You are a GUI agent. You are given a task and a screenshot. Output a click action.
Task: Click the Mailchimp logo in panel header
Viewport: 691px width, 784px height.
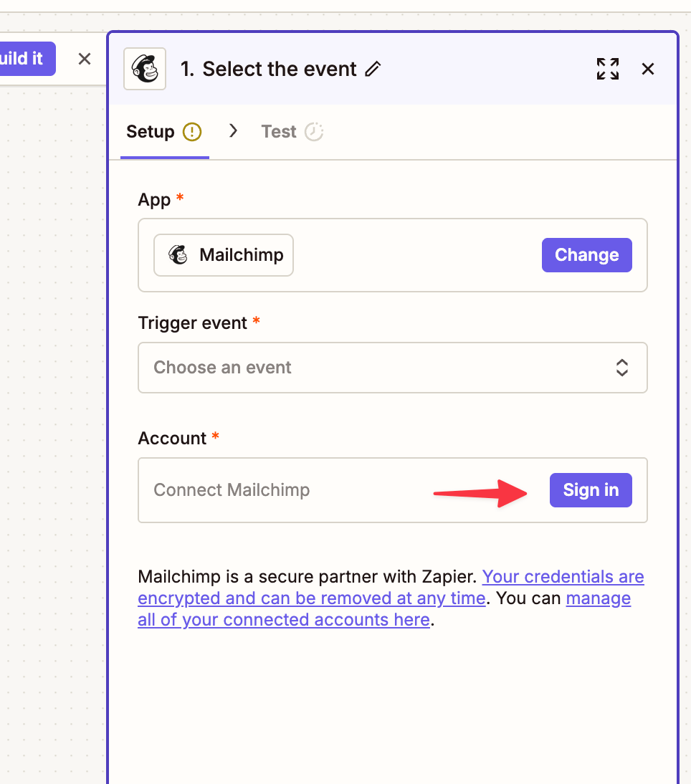point(145,69)
